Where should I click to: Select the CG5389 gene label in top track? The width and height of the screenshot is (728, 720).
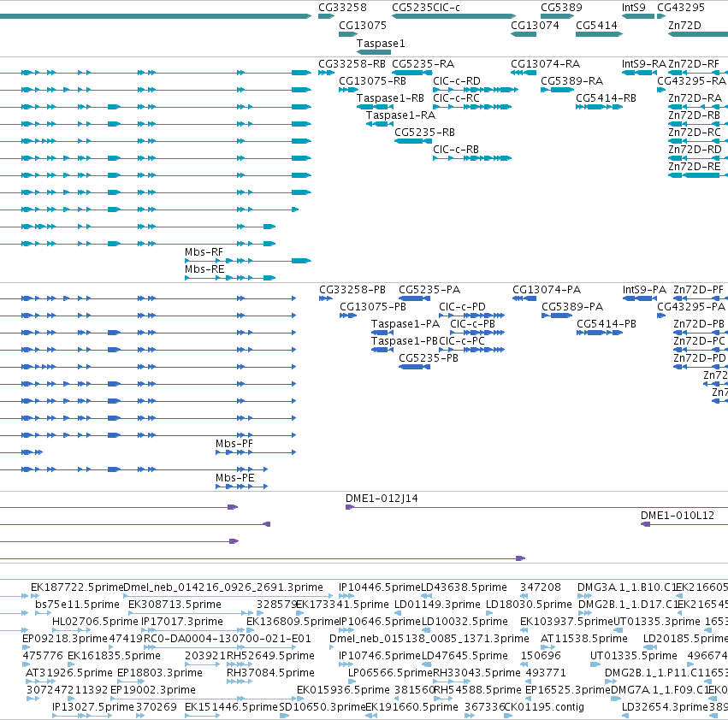point(561,8)
